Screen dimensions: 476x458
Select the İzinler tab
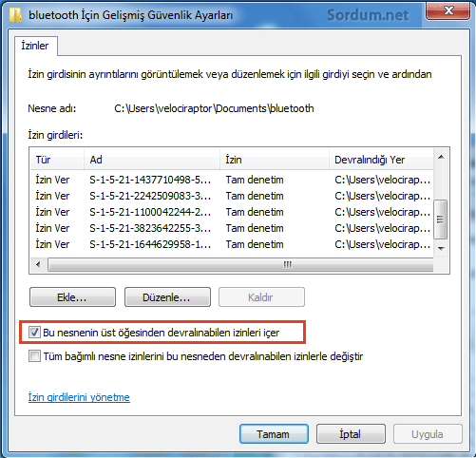[x=35, y=46]
